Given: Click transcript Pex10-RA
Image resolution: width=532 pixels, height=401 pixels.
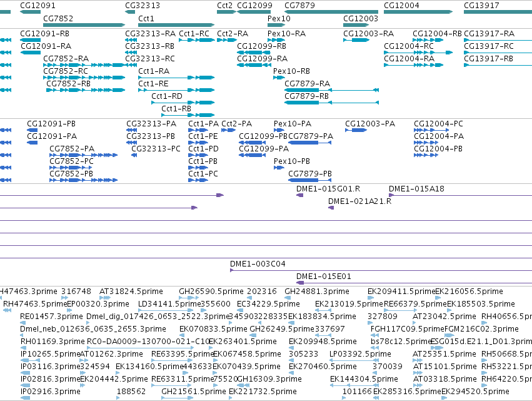Looking at the screenshot, I should [x=276, y=40].
